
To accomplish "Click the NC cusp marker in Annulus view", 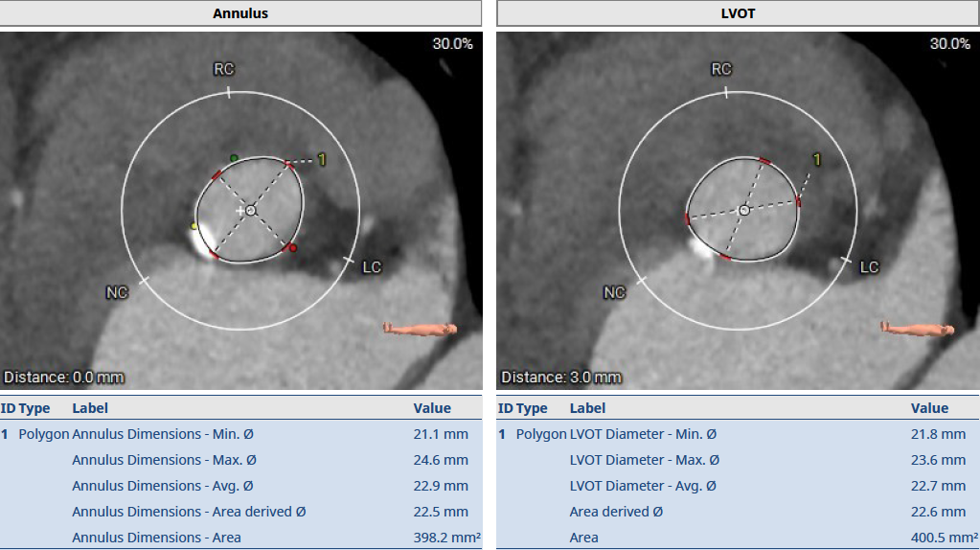I will pos(117,291).
